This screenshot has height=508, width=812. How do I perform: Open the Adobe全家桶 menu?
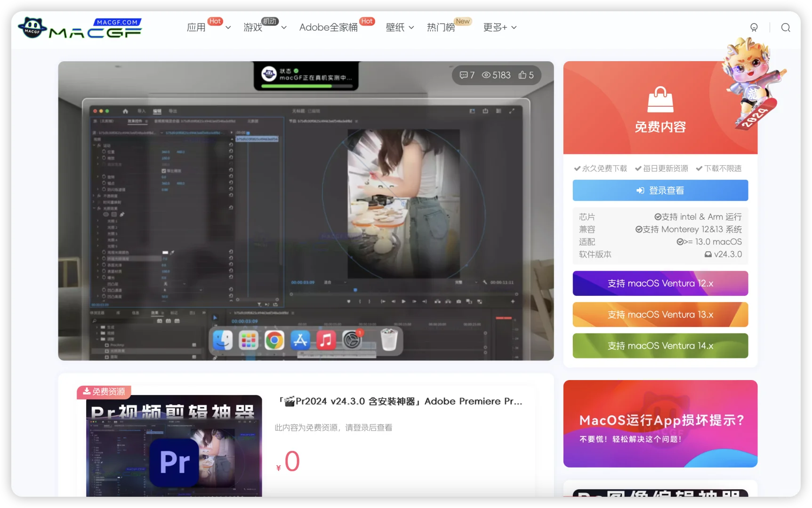click(x=328, y=27)
